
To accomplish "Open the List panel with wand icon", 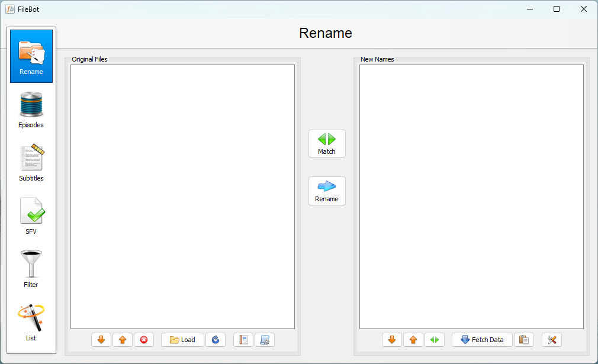I will click(31, 323).
